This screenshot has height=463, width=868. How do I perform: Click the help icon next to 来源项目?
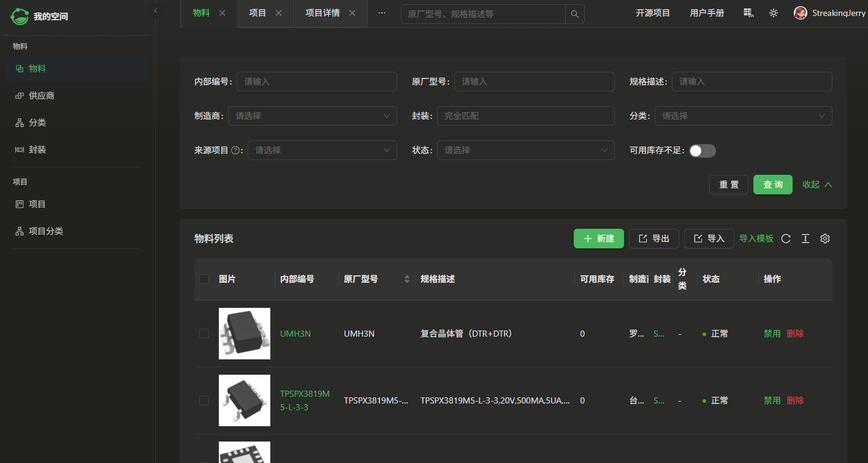(x=235, y=150)
